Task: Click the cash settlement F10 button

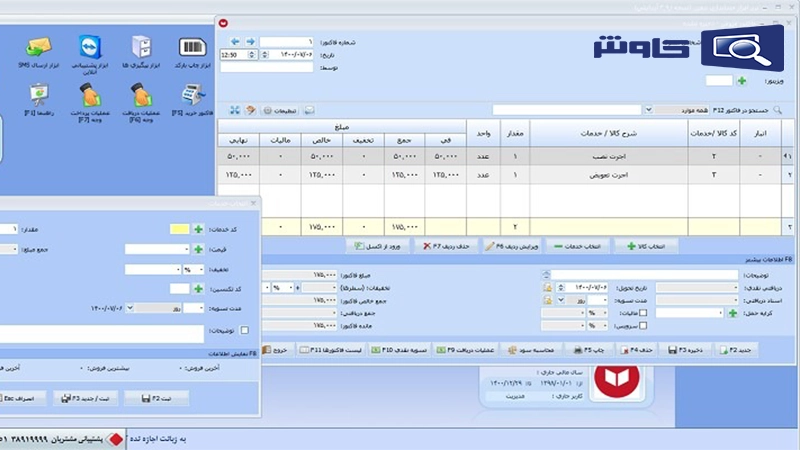Action: coord(399,350)
